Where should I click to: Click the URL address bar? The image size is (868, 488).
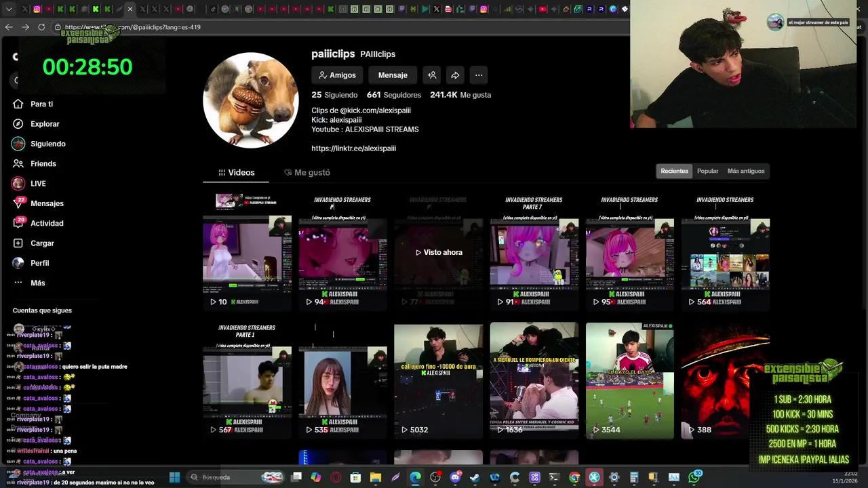(339, 27)
